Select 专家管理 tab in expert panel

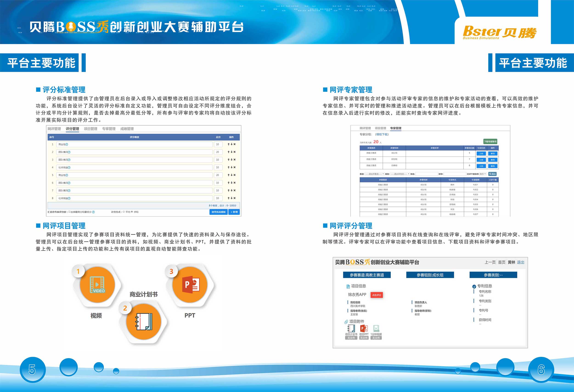(396, 128)
